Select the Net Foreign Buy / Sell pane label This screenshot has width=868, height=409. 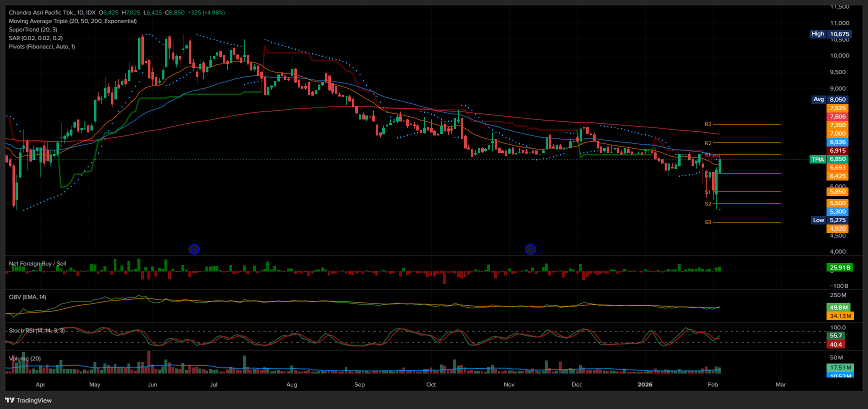click(37, 263)
